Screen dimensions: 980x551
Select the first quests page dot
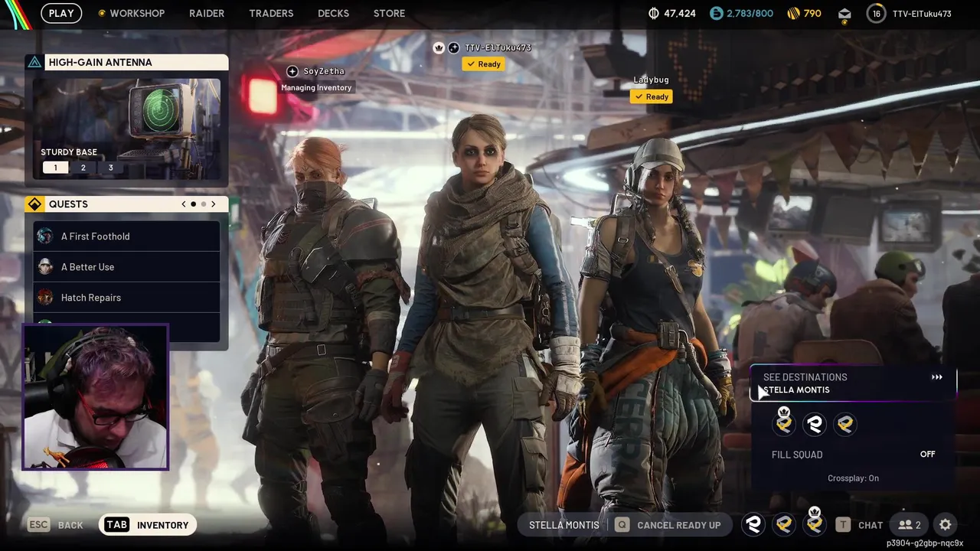193,204
